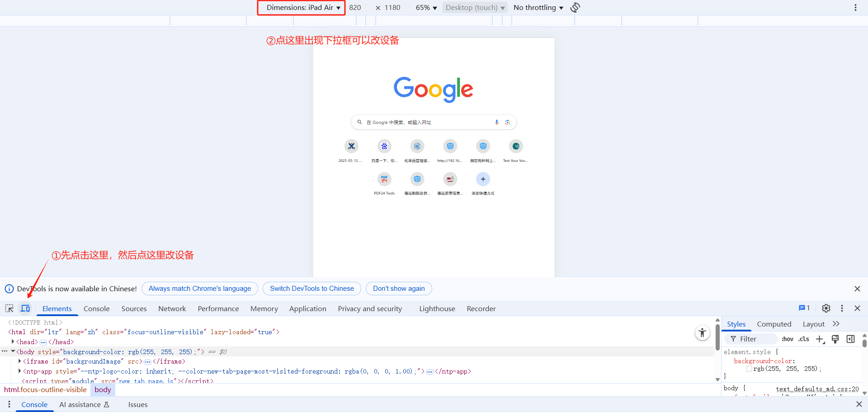Click the issues counter message icon
Viewport: 868px width, 412px height.
(x=804, y=308)
